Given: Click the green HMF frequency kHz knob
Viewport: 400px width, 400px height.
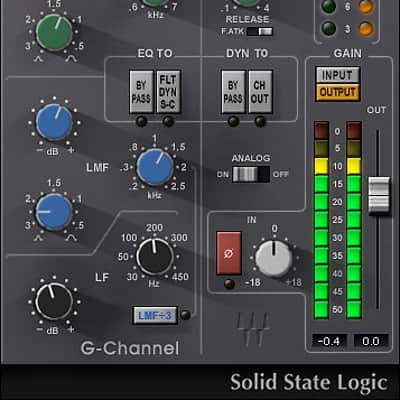Looking at the screenshot, I should 156,2.
